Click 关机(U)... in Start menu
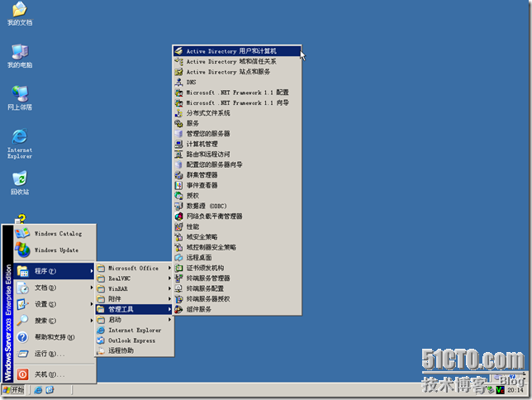Screen dimensions: 532x400 (54, 374)
